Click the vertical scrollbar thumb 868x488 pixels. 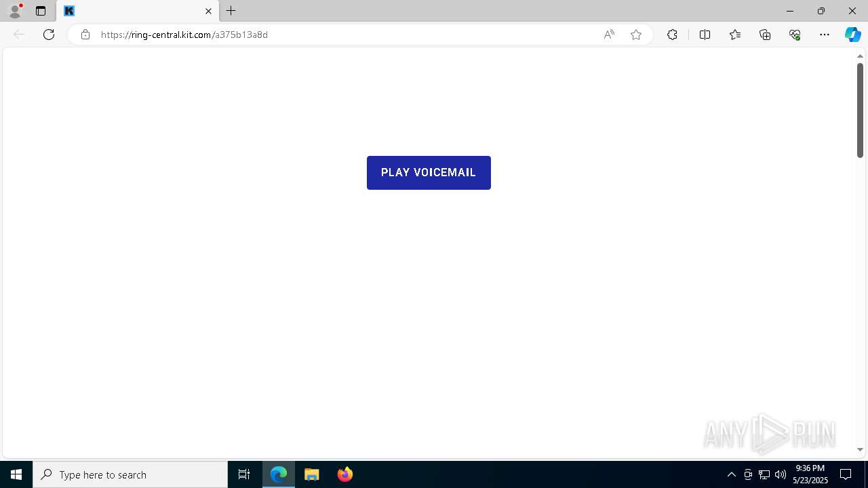[860, 110]
